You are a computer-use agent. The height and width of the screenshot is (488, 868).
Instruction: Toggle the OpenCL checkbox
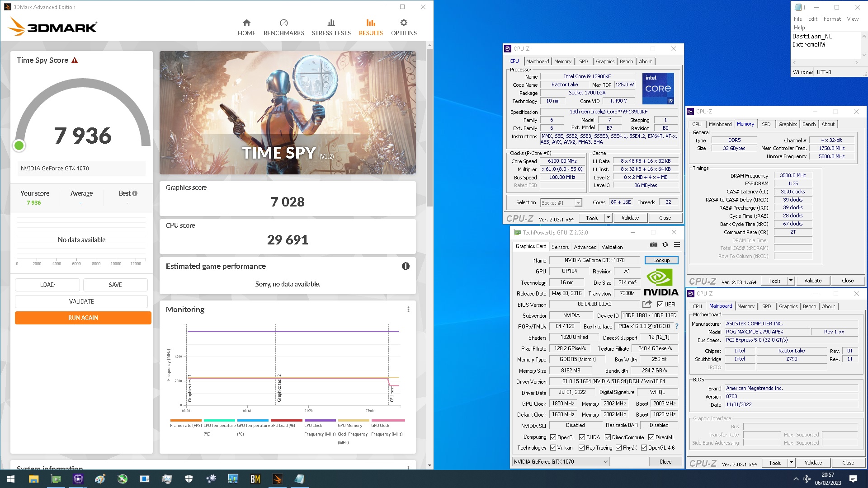pyautogui.click(x=553, y=437)
